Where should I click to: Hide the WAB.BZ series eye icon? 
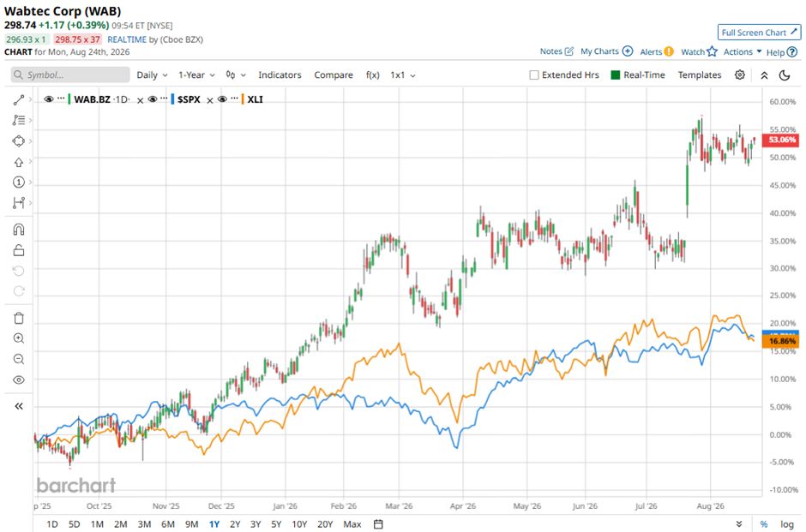(x=49, y=99)
